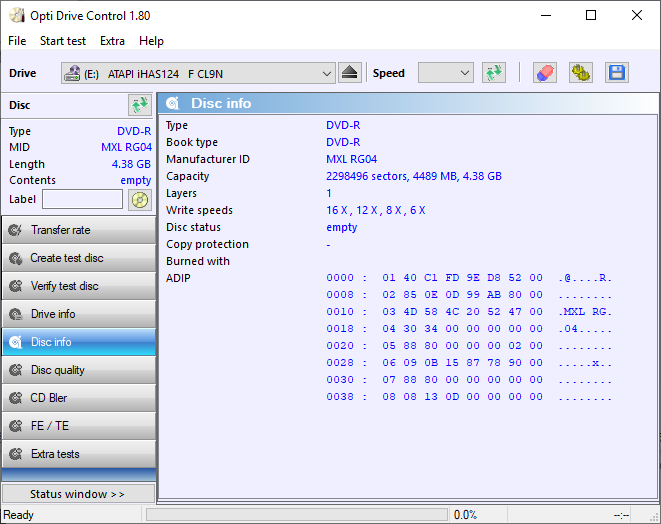This screenshot has width=661, height=524.
Task: Click the eraser disc icon
Action: tap(544, 73)
